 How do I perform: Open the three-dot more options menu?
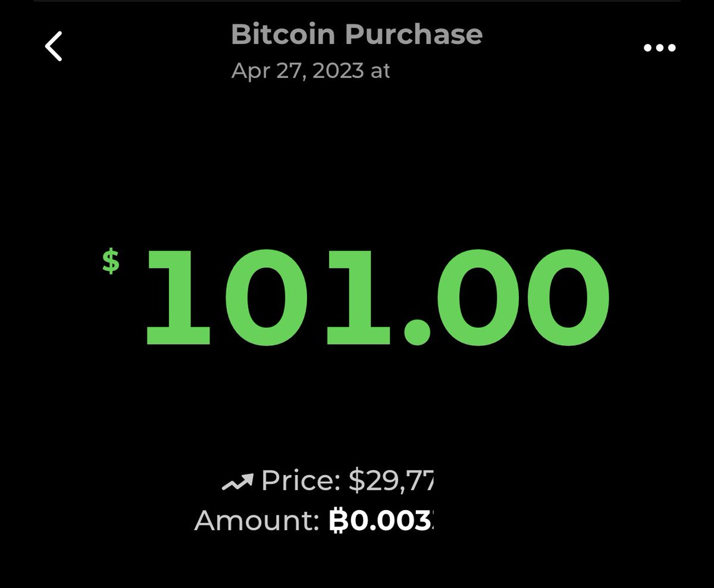[660, 48]
